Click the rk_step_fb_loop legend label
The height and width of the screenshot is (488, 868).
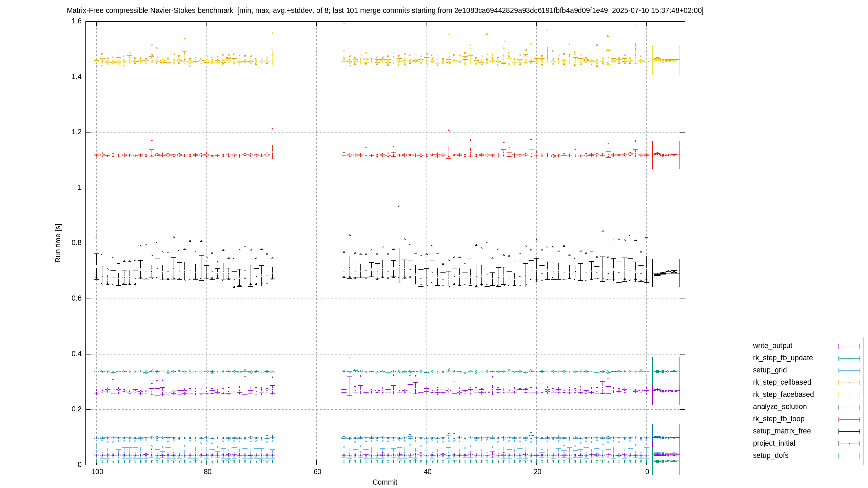pos(778,419)
